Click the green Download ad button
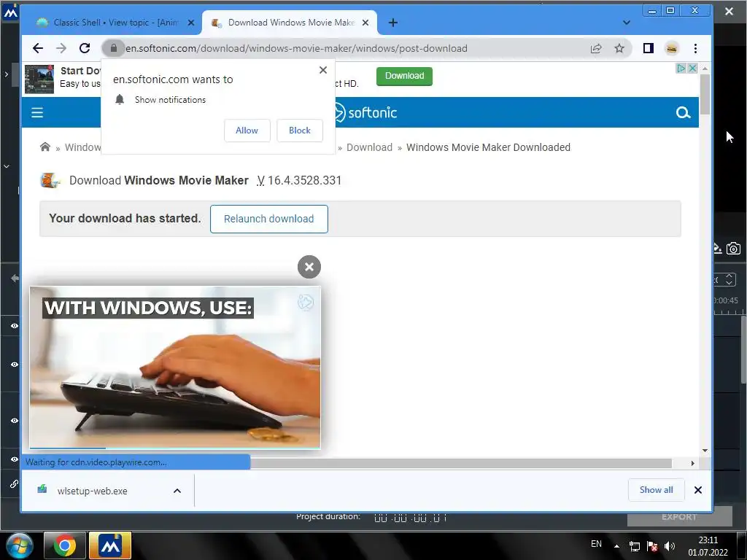This screenshot has height=560, width=747. 404,76
